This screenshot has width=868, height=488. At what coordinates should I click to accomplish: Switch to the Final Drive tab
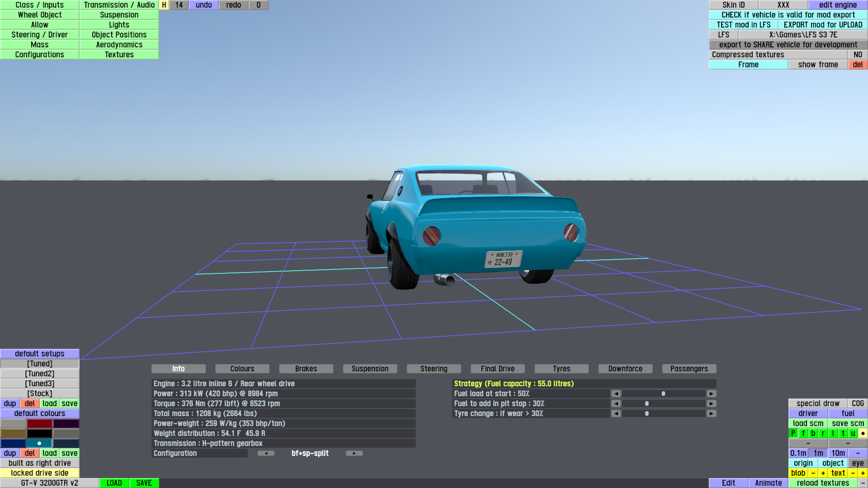(497, 369)
